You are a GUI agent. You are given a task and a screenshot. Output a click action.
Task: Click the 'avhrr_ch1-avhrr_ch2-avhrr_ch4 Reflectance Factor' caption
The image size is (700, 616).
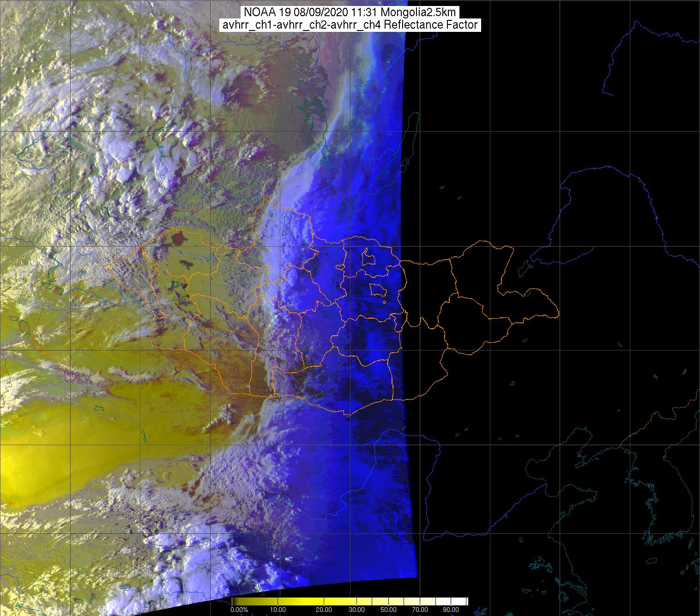click(x=350, y=25)
